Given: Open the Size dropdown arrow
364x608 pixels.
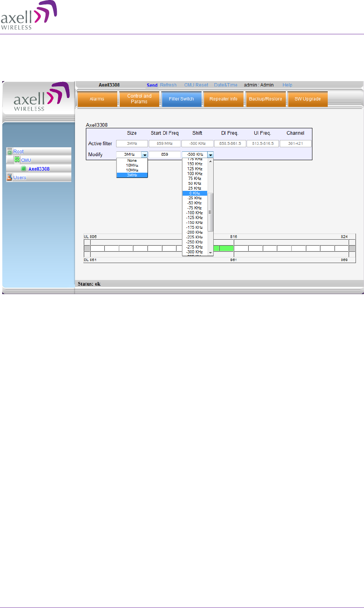Looking at the screenshot, I should 144,155.
